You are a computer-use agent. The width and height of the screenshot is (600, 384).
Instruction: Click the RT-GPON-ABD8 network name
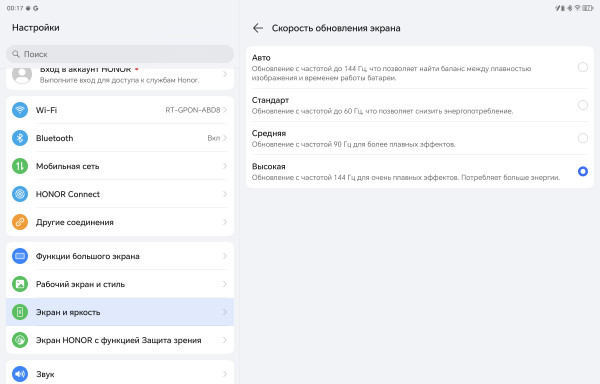193,110
